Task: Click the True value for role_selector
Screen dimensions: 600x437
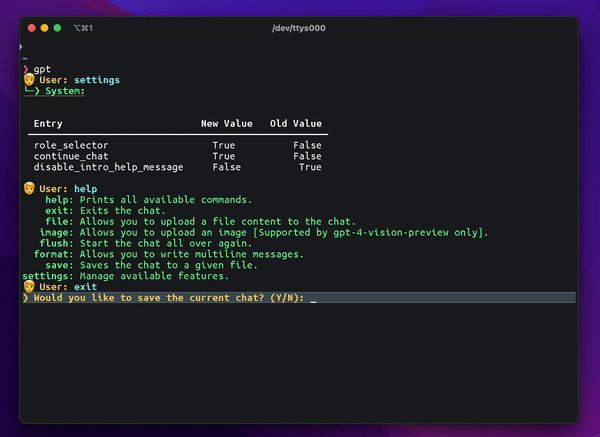Action: click(x=224, y=145)
